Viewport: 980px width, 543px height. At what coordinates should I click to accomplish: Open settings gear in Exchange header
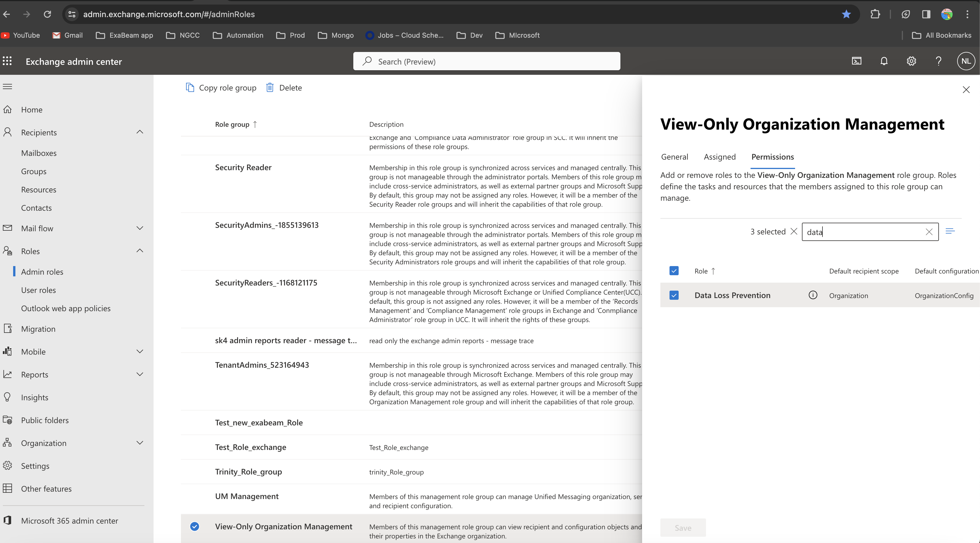911,61
